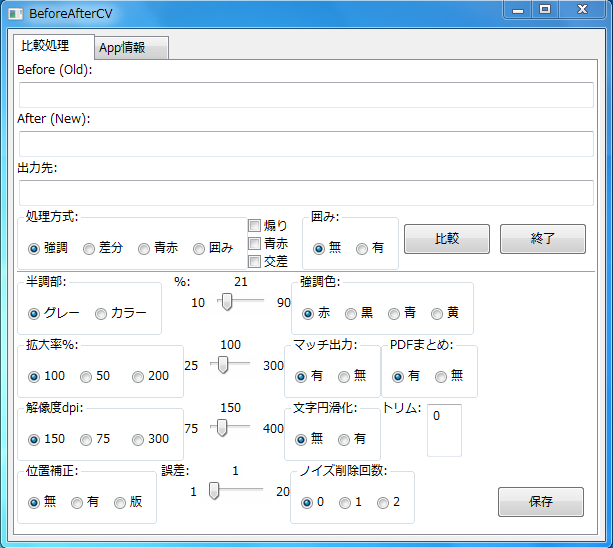Image resolution: width=613 pixels, height=548 pixels.
Task: Choose 囲み processing method radio
Action: click(x=213, y=248)
